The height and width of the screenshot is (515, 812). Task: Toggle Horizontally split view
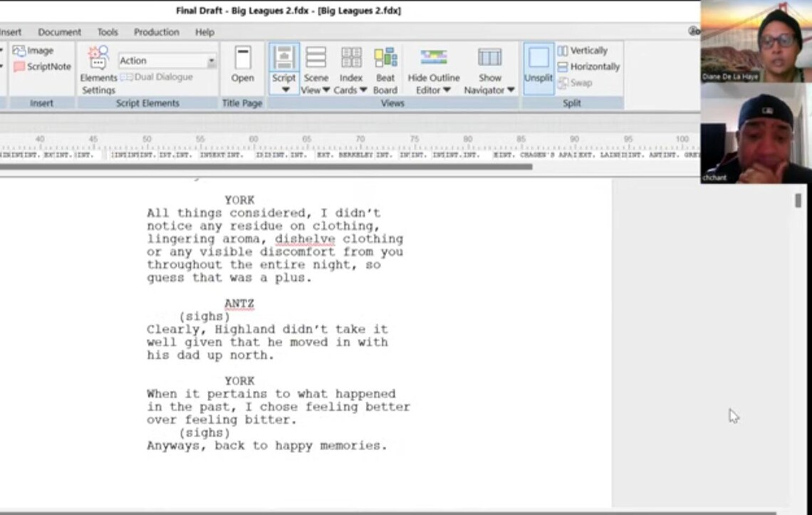[588, 66]
